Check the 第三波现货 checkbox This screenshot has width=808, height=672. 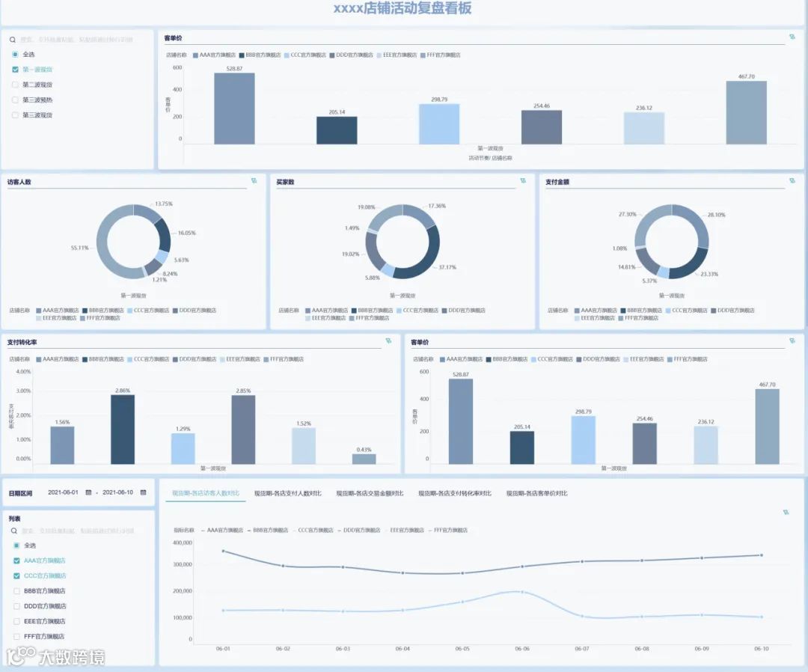[x=16, y=115]
